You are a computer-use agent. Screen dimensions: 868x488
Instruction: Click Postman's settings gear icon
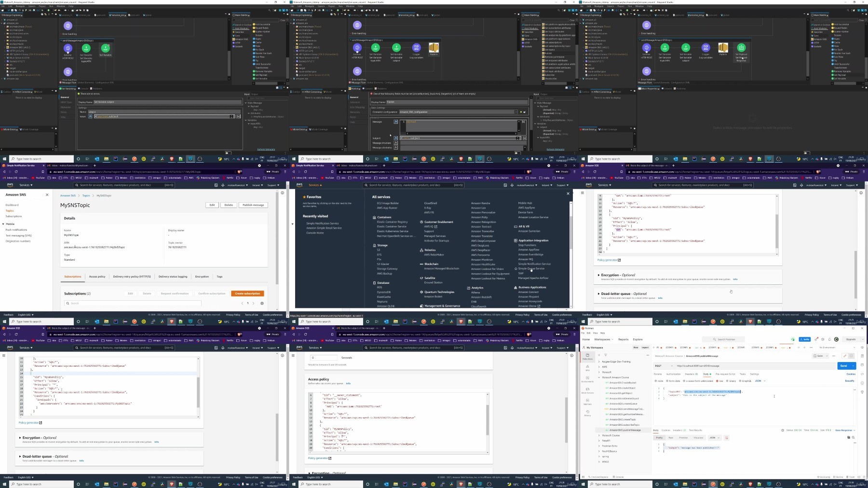[x=823, y=339]
